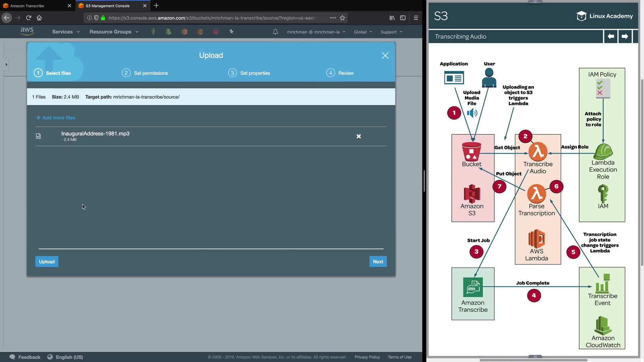Viewport: 644px width, 362px height.
Task: Click the Next button
Action: (378, 262)
